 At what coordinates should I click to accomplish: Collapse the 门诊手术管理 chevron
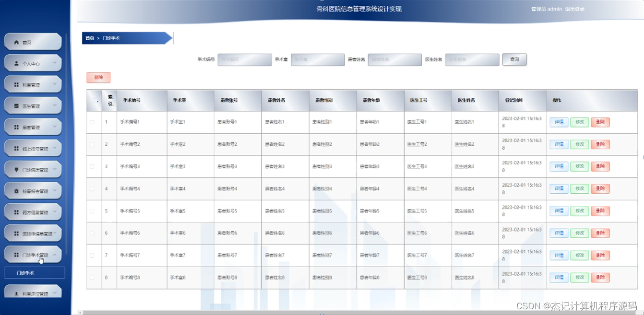coord(55,255)
